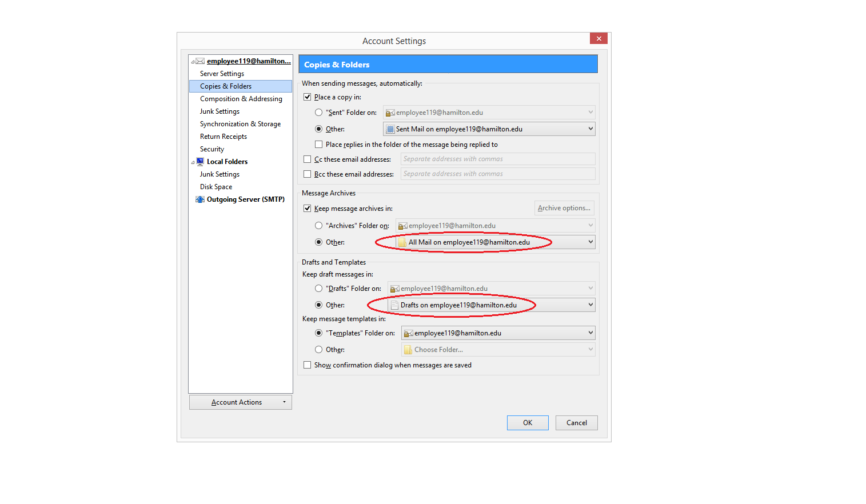Toggle Keep message archives in checkbox
This screenshot has height=504, width=866.
click(308, 209)
